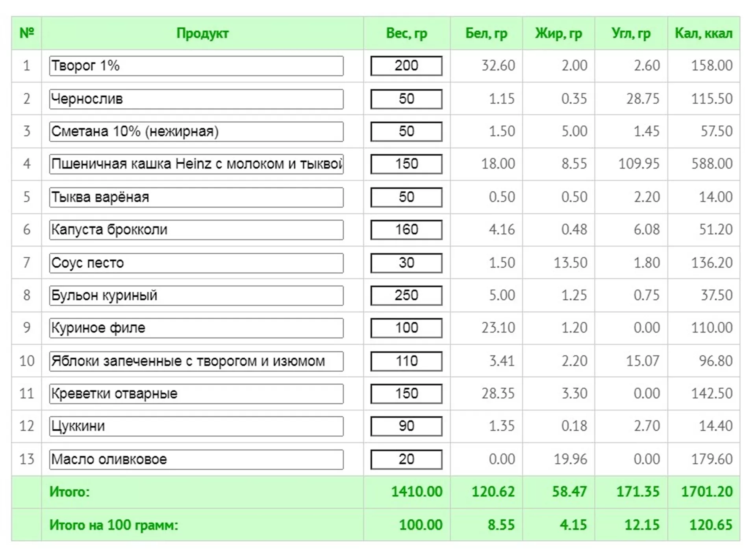Focus the Масло оливковое product field
Image resolution: width=756 pixels, height=552 pixels.
(x=196, y=459)
